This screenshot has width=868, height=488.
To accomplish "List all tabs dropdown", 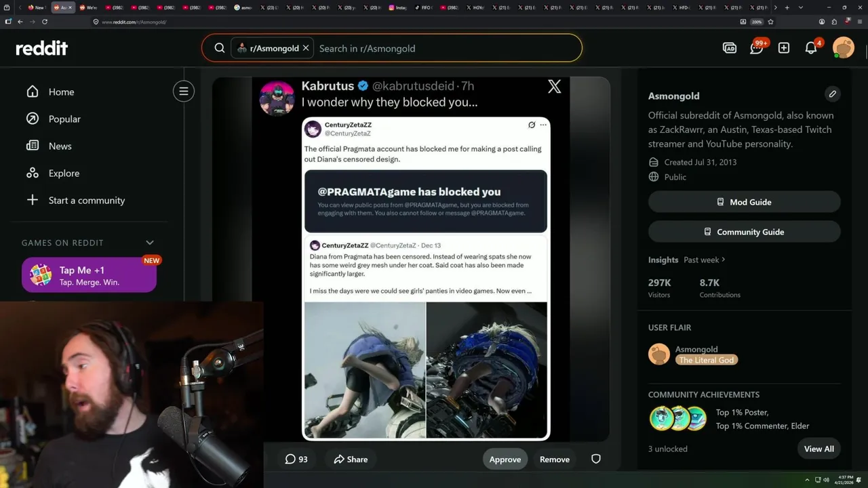I will click(x=801, y=7).
